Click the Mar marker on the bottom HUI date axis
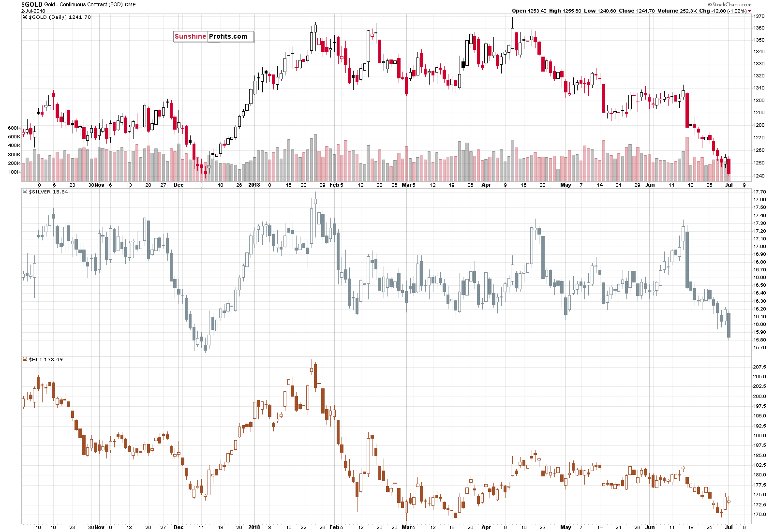Image resolution: width=774 pixels, height=532 pixels. (x=407, y=527)
